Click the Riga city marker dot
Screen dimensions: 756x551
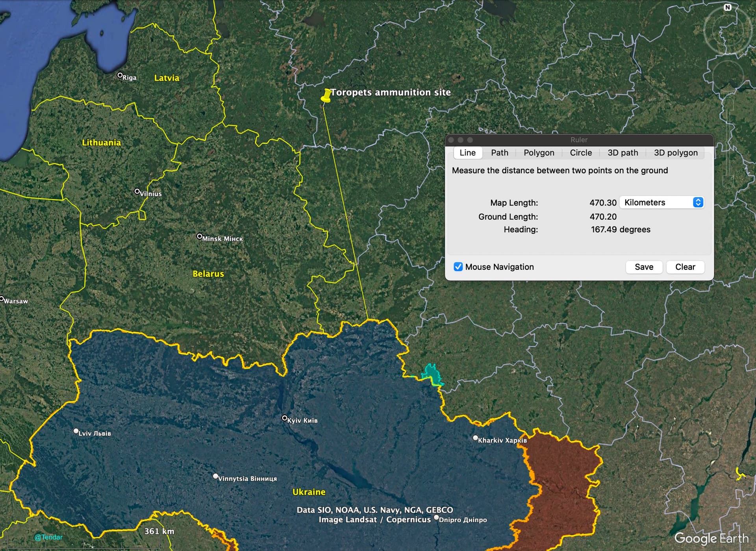(120, 75)
